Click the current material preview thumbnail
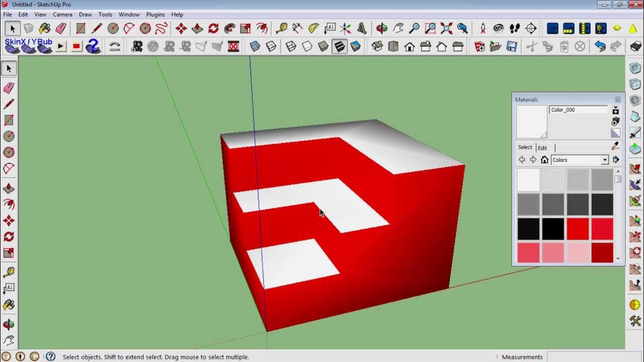644x362 pixels. pos(531,122)
